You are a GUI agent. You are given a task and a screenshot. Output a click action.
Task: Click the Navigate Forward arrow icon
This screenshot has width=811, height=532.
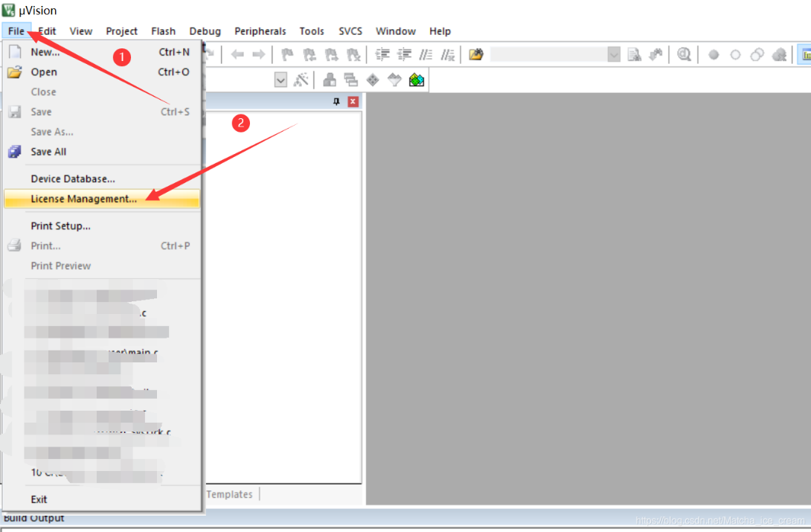[259, 54]
